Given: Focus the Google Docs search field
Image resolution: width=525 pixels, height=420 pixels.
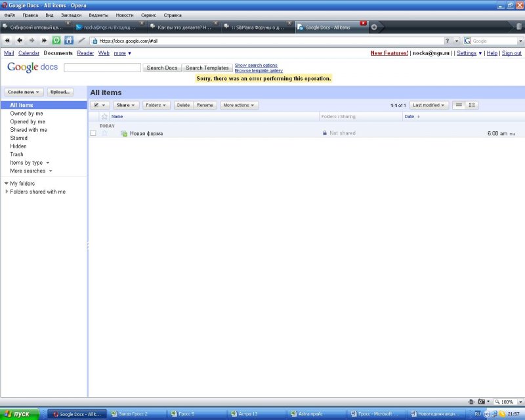Looking at the screenshot, I should (x=102, y=68).
